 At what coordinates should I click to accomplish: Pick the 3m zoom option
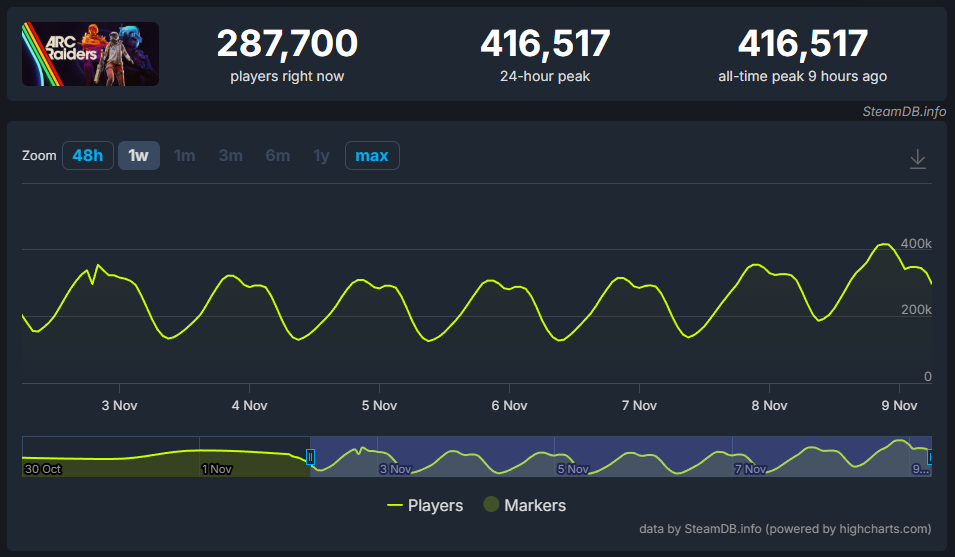click(x=231, y=156)
